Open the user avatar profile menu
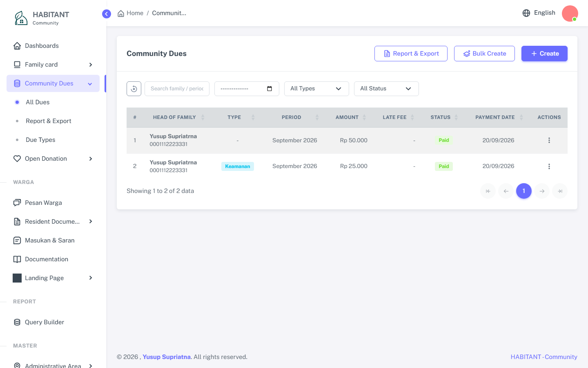The image size is (588, 368). (570, 13)
